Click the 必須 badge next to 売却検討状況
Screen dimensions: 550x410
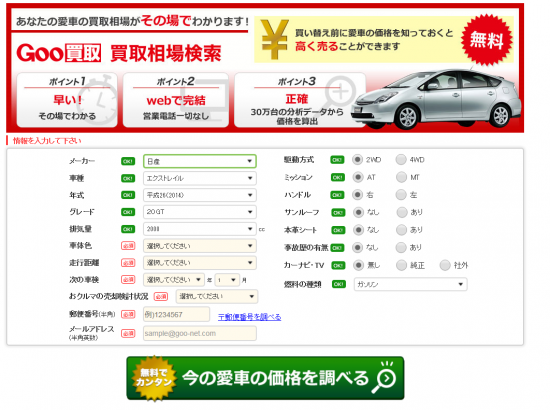161,297
